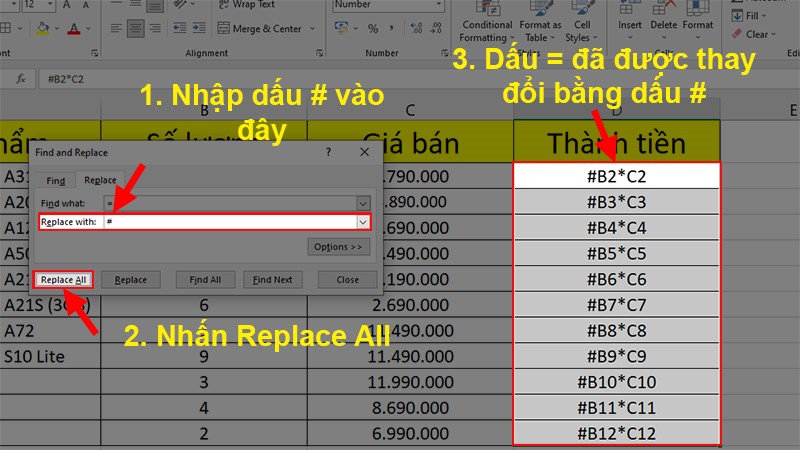Click Decrease Decimal icon

pyautogui.click(x=436, y=28)
